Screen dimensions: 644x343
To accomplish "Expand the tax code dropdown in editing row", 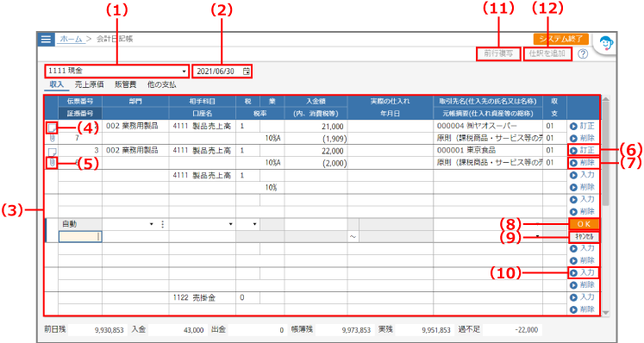I will point(254,224).
